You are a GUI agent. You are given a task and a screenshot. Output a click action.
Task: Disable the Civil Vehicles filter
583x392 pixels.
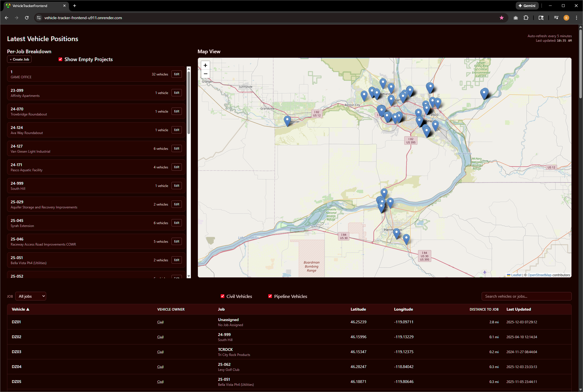click(x=222, y=296)
